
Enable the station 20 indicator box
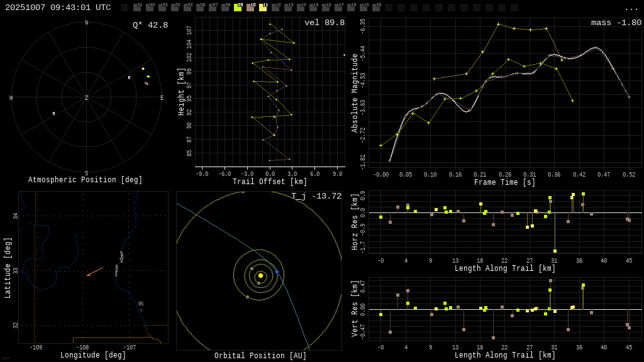coord(376,8)
